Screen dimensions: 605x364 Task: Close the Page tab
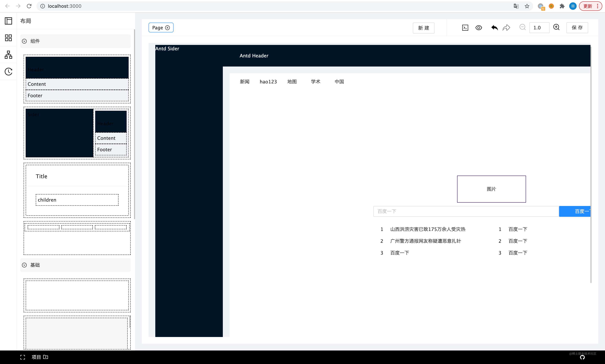pos(167,28)
